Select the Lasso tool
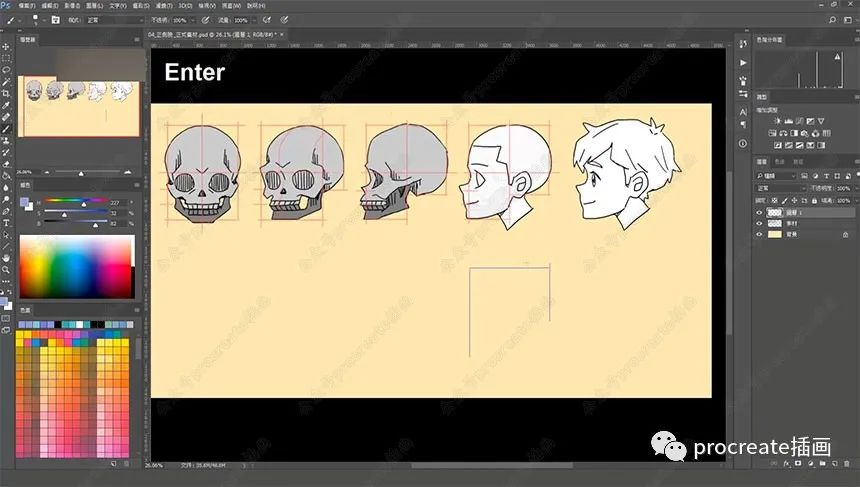Image resolution: width=860 pixels, height=487 pixels. (6, 69)
